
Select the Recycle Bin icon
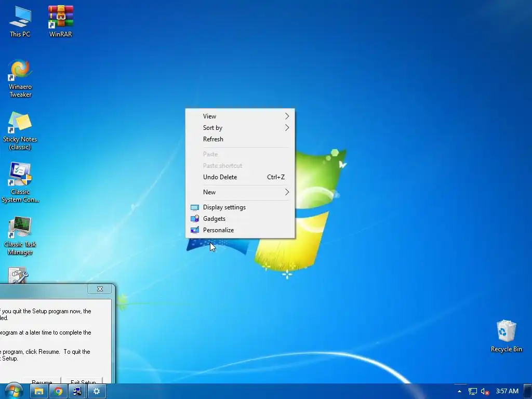click(x=506, y=336)
